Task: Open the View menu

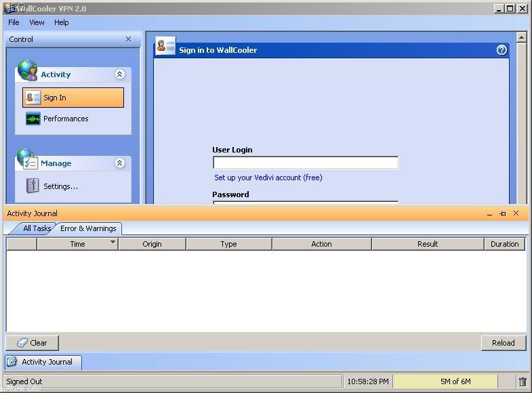Action: [x=37, y=22]
